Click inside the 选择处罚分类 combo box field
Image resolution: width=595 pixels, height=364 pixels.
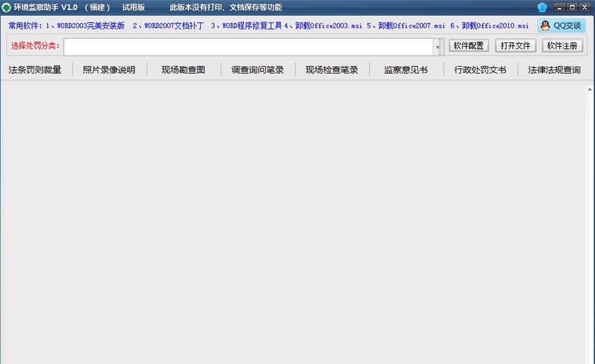tap(249, 47)
